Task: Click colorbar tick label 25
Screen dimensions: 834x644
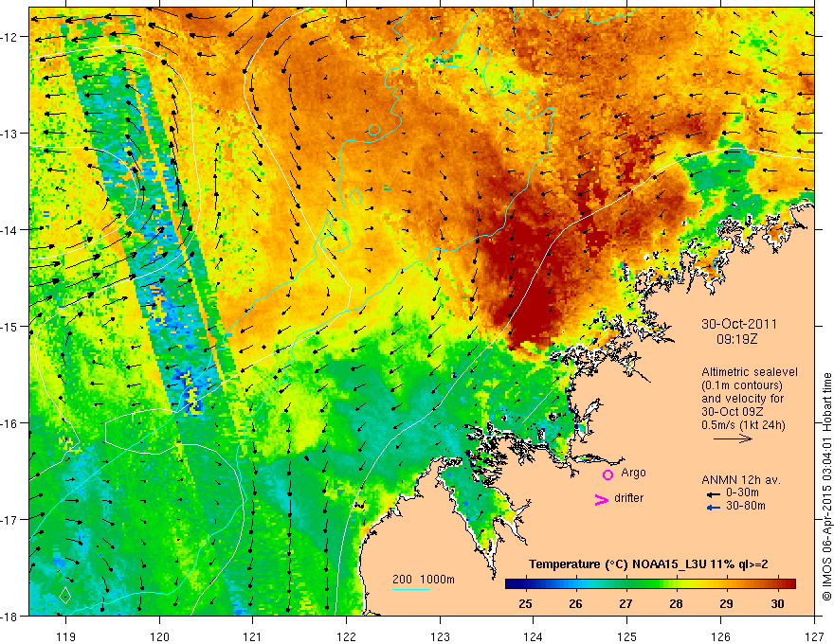Action: point(525,603)
